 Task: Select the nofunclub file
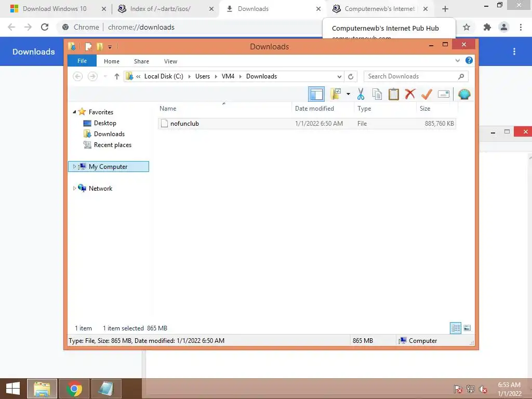(307, 124)
